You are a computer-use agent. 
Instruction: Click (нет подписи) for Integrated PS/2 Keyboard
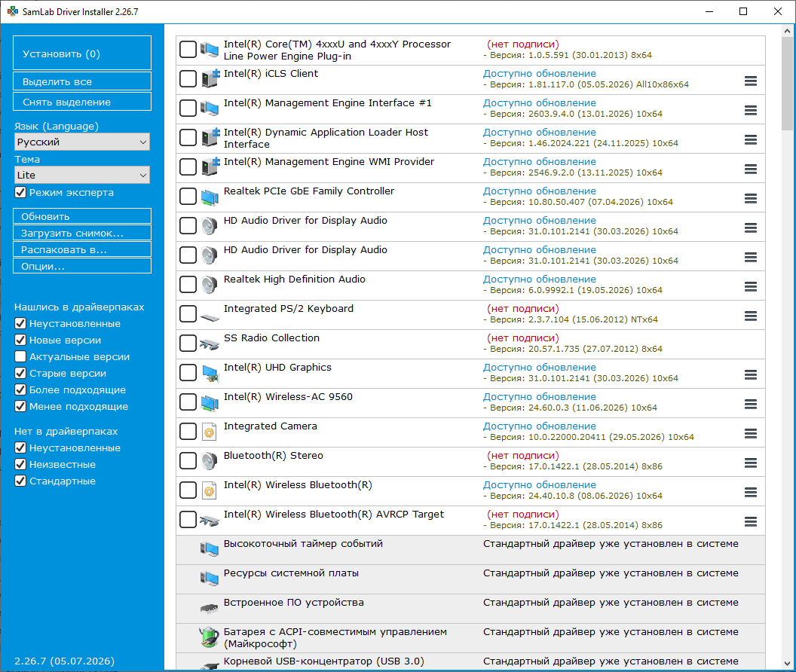[523, 309]
